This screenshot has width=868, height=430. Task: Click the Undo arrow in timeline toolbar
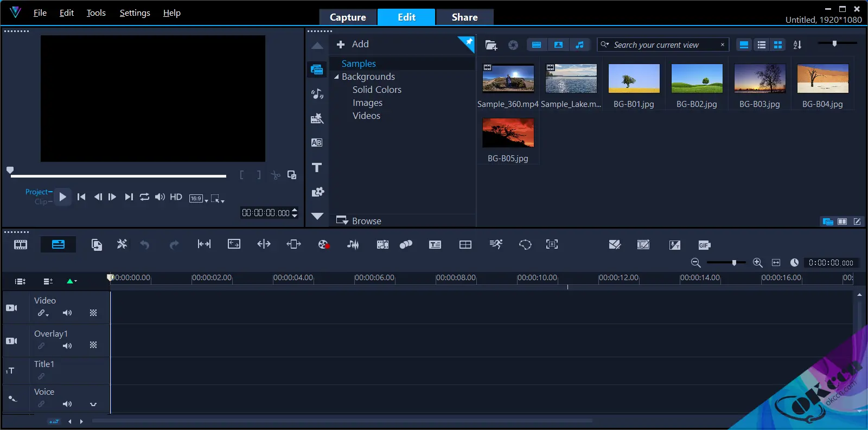tap(144, 245)
